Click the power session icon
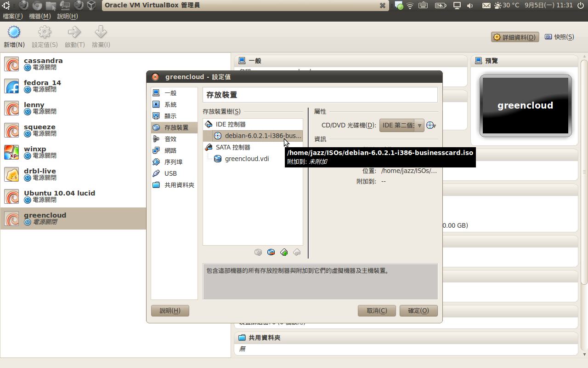The width and height of the screenshot is (588, 368). coord(581,6)
